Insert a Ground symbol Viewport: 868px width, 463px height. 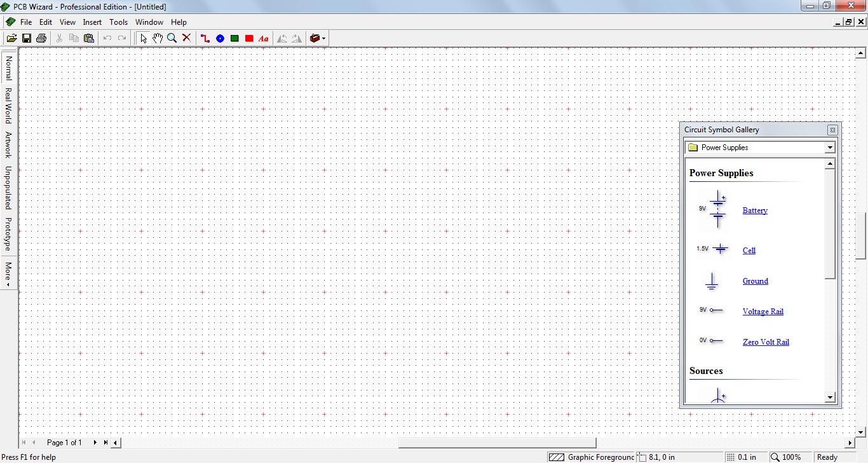(x=756, y=281)
